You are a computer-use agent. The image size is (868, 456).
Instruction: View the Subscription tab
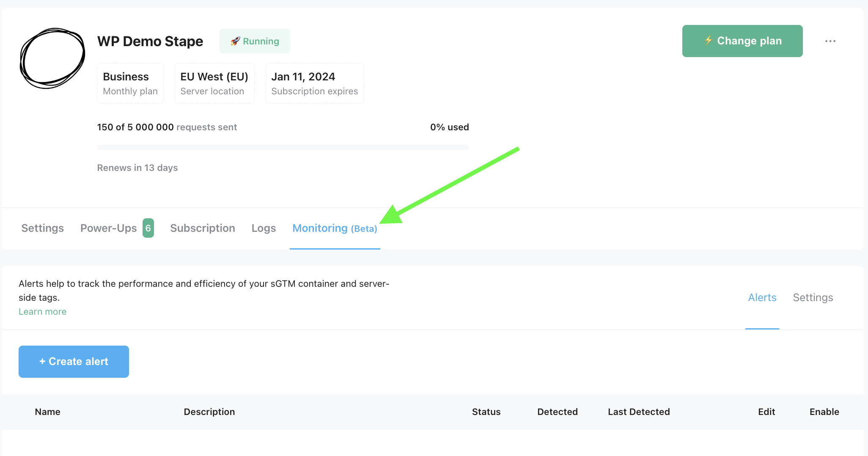tap(203, 228)
